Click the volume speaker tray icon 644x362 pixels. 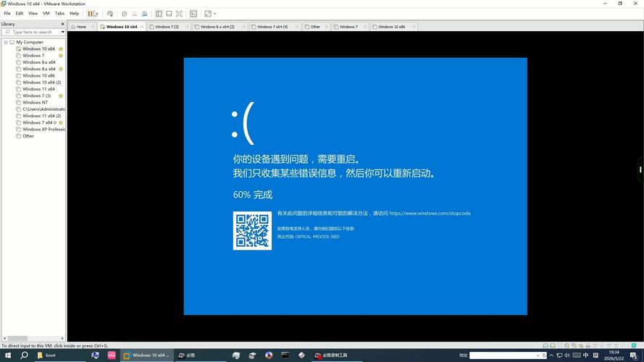pyautogui.click(x=567, y=355)
